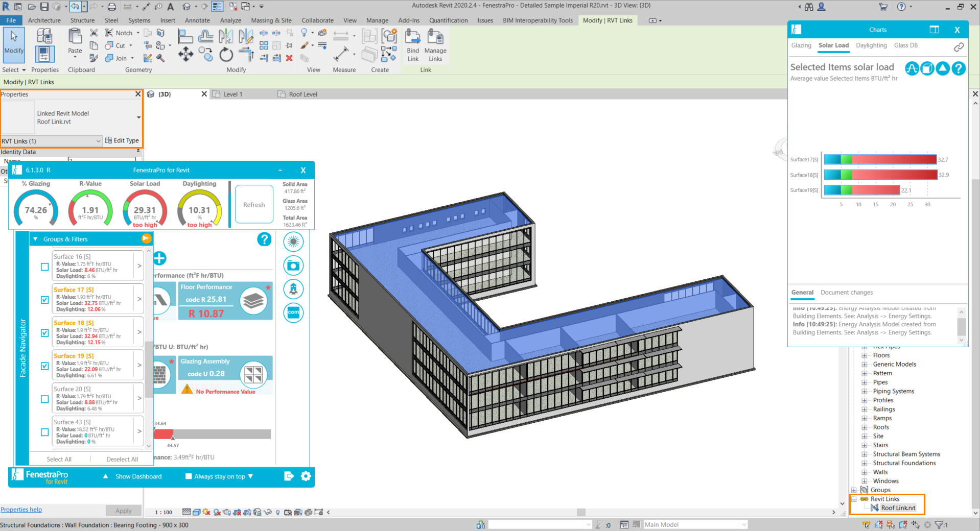Uncheck the Surface 18 [S] checkbox
The width and height of the screenshot is (980, 531).
(45, 333)
